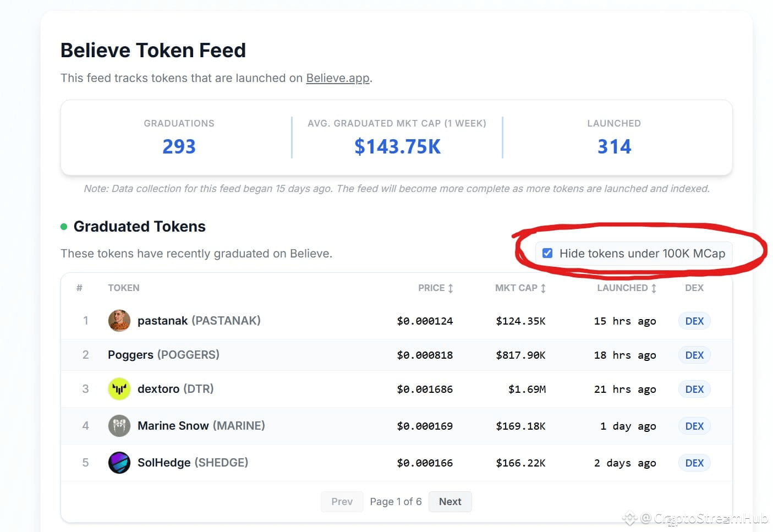Image resolution: width=773 pixels, height=532 pixels.
Task: Click the dextoro token logo icon
Action: [119, 389]
